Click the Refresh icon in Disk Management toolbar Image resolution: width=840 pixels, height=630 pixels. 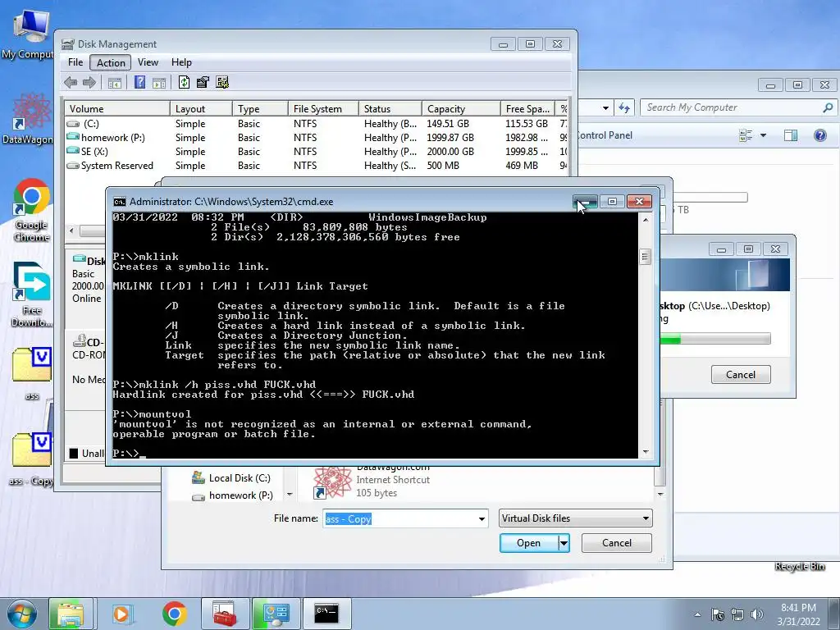click(184, 82)
